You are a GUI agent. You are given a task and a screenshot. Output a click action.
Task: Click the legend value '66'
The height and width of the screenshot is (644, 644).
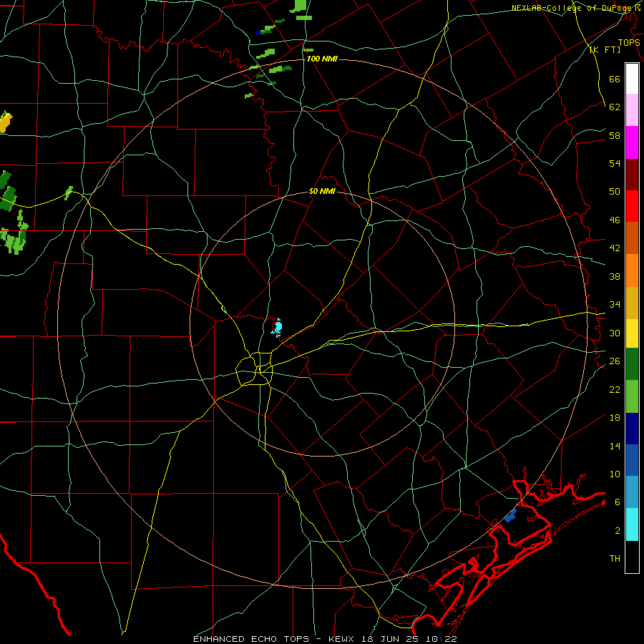coord(615,79)
